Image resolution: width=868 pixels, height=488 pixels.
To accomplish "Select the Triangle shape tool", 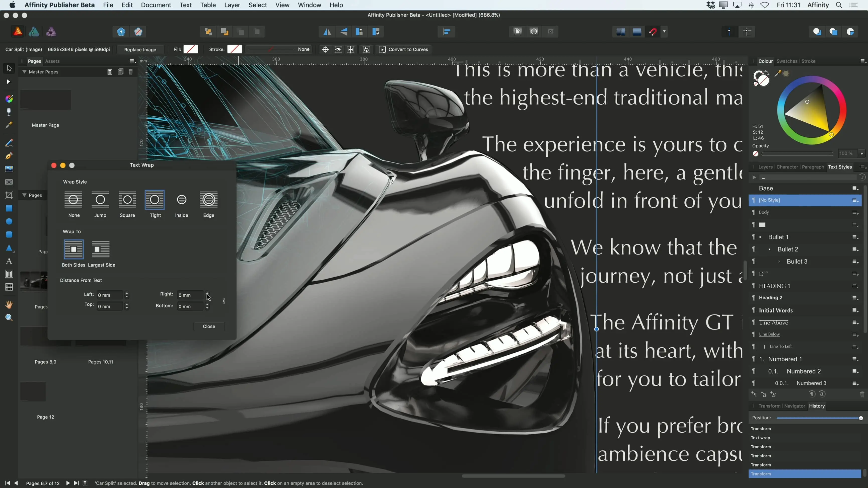I will click(9, 248).
